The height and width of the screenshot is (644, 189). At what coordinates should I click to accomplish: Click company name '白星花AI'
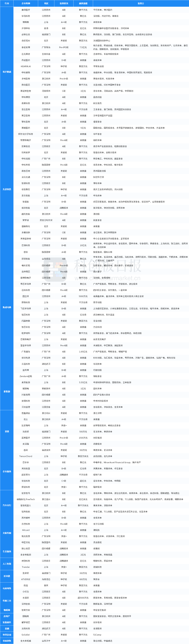coord(26,41)
